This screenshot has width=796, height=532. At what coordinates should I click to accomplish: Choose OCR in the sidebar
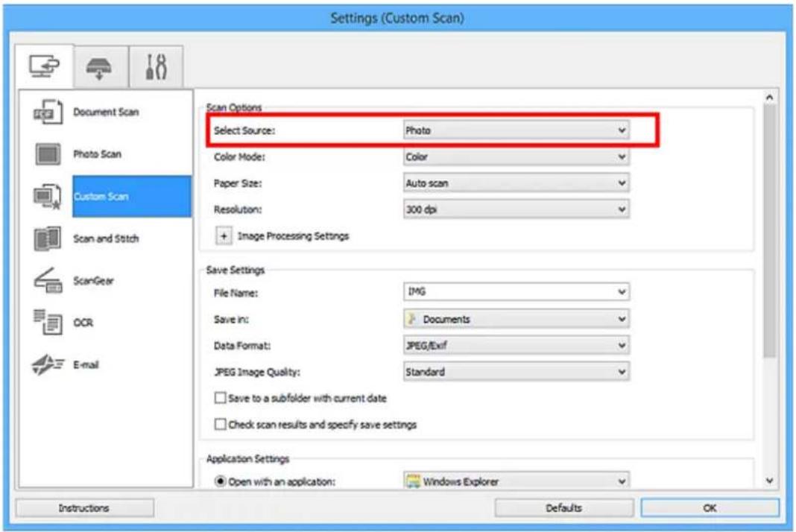coord(83,323)
